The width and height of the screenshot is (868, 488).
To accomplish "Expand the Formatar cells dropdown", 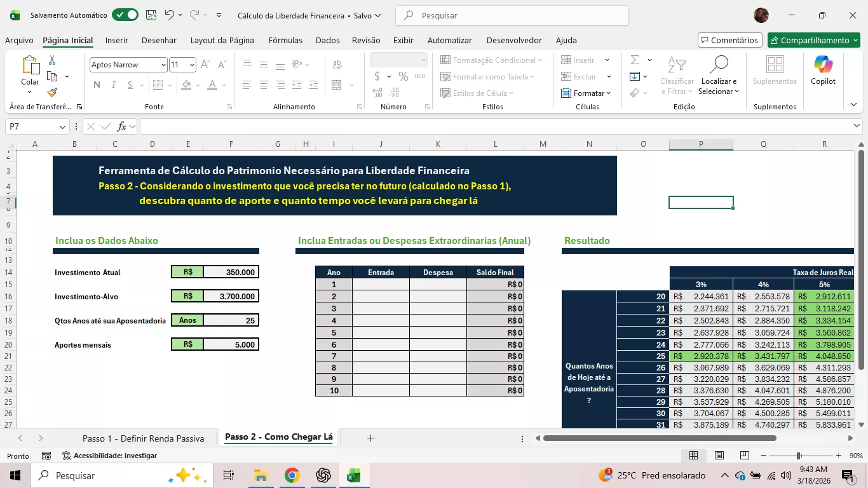I will [586, 93].
